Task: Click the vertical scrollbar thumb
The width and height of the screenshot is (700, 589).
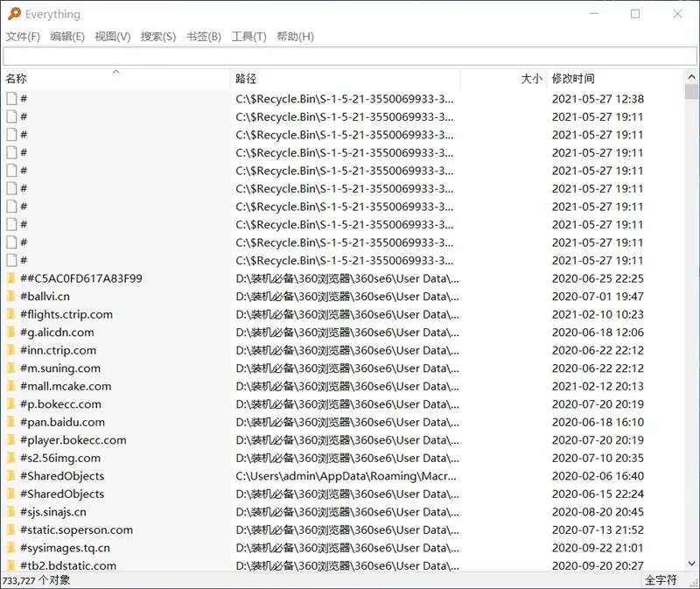Action: [691, 92]
